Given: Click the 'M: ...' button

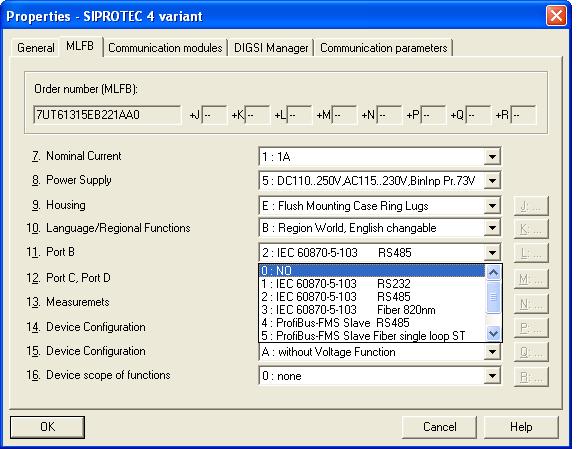Looking at the screenshot, I should point(531,279).
